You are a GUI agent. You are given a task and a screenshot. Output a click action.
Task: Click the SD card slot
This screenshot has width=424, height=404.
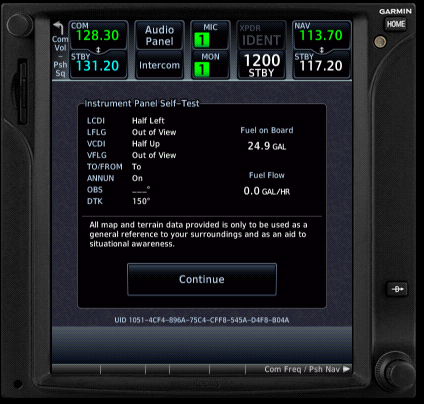21,92
